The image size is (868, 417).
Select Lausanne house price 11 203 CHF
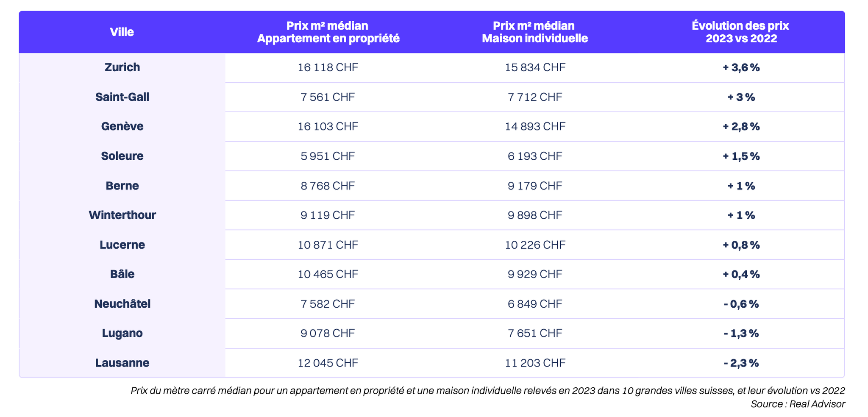pyautogui.click(x=535, y=363)
